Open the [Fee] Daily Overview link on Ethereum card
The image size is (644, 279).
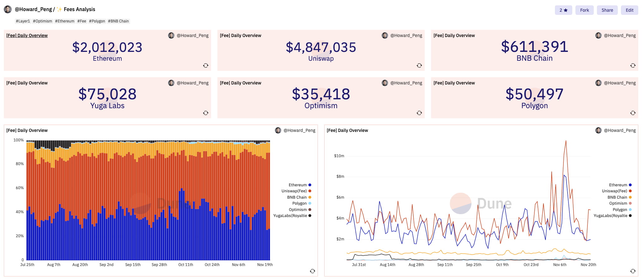coord(27,35)
